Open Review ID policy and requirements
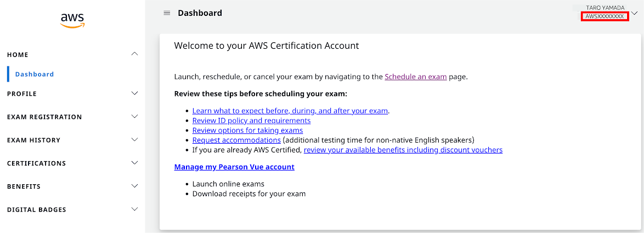The image size is (644, 233). point(251,121)
